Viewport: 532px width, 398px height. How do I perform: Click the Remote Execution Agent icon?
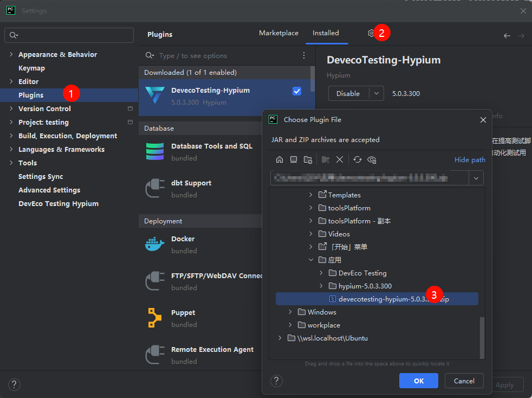(x=155, y=355)
